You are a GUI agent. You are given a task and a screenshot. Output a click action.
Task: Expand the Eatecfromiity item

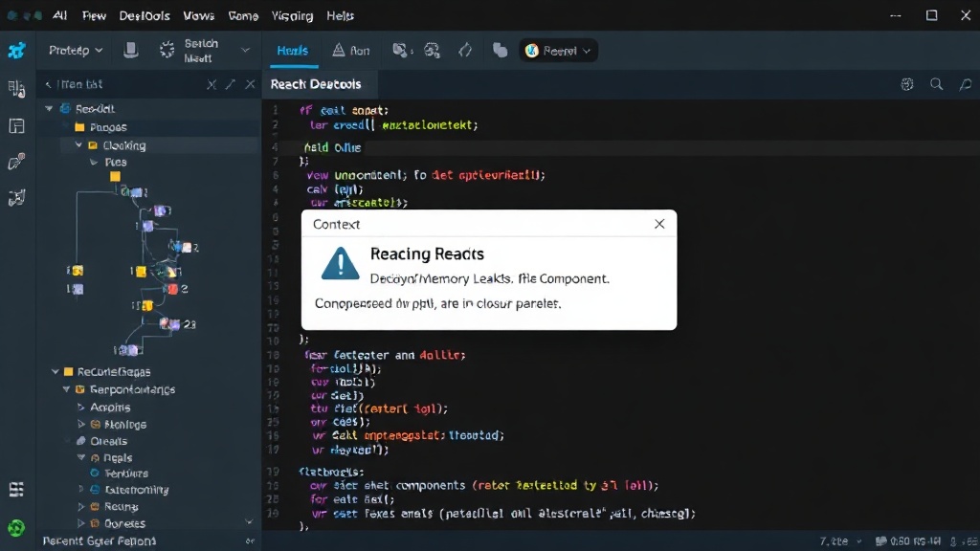click(x=81, y=490)
